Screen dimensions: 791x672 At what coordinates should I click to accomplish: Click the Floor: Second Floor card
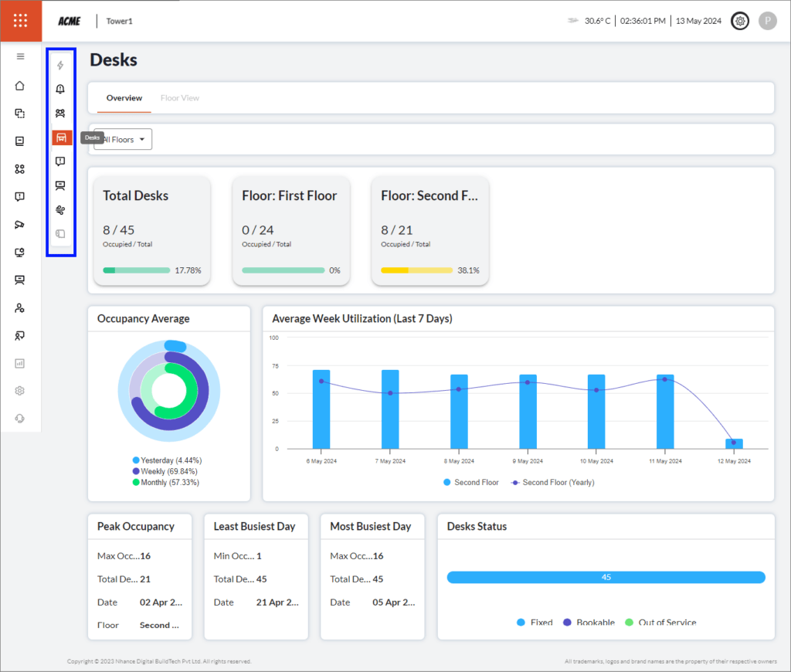[x=429, y=230]
